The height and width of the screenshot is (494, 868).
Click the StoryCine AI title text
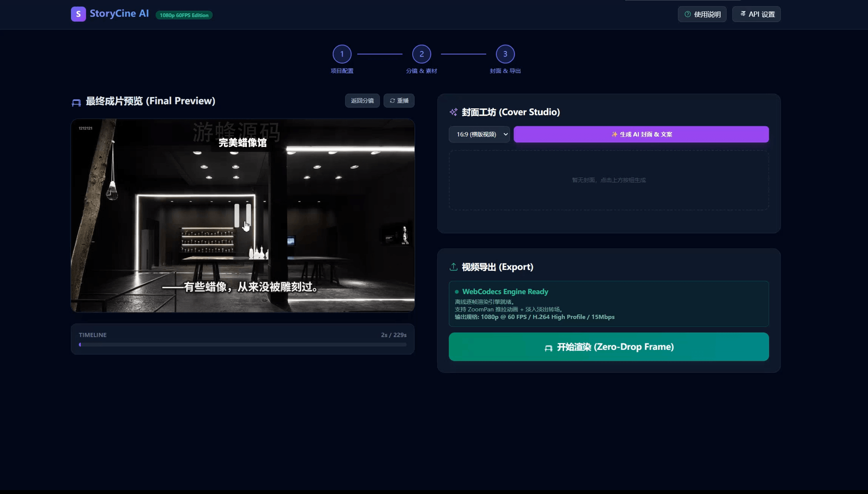pos(119,14)
